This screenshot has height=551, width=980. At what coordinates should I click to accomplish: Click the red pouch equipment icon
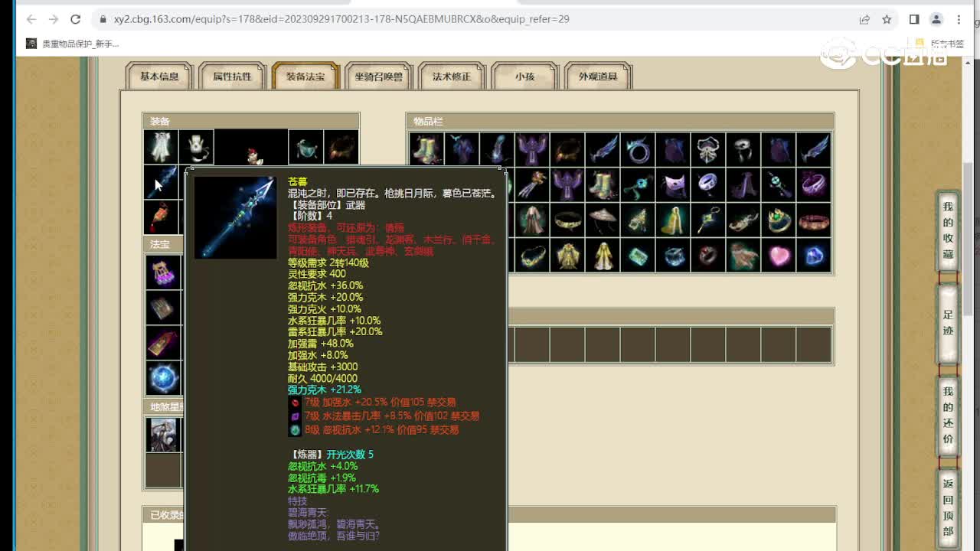[x=161, y=217]
